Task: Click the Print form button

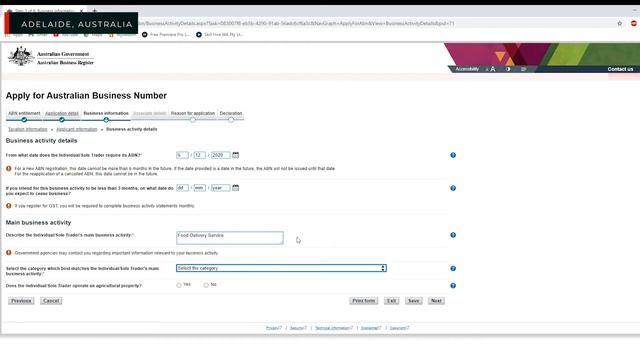Action: click(364, 301)
